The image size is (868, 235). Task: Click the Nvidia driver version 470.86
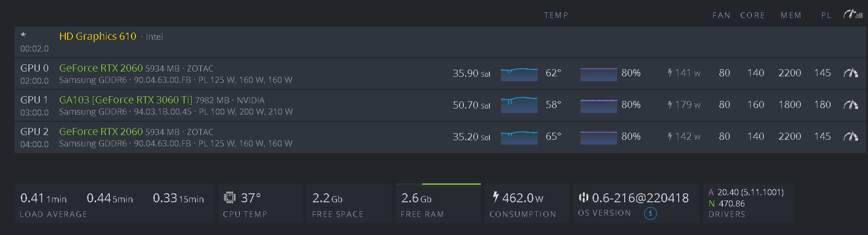732,204
